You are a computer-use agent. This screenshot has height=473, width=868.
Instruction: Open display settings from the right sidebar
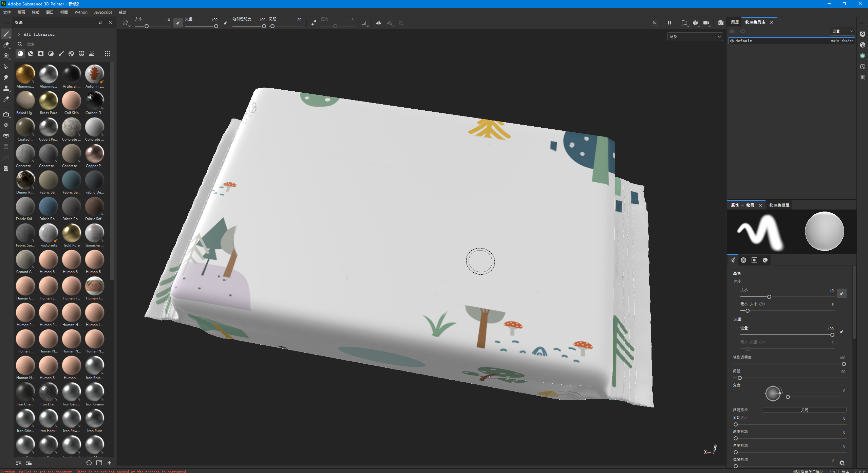coord(862,34)
